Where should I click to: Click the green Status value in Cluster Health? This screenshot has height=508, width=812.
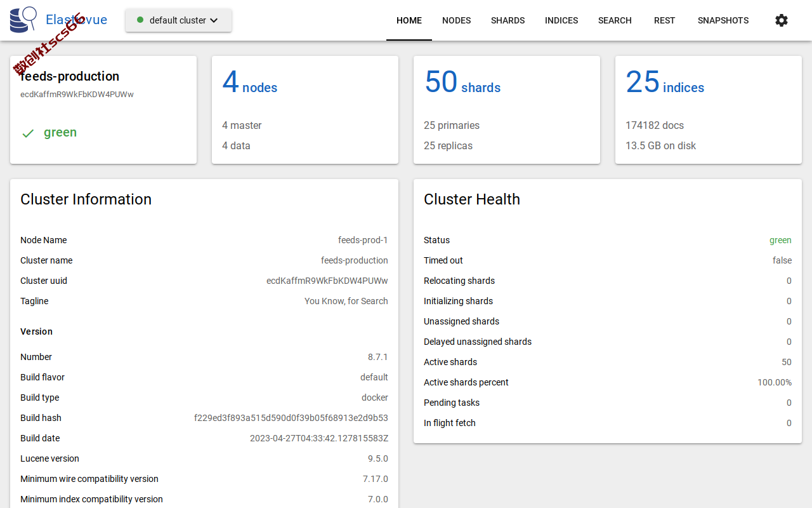click(780, 240)
